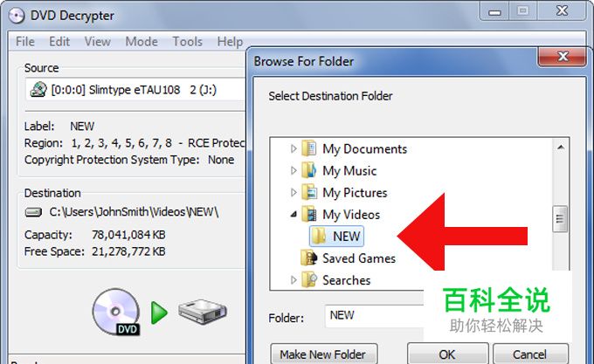
Task: Click the My Documents folder icon
Action: coord(309,148)
